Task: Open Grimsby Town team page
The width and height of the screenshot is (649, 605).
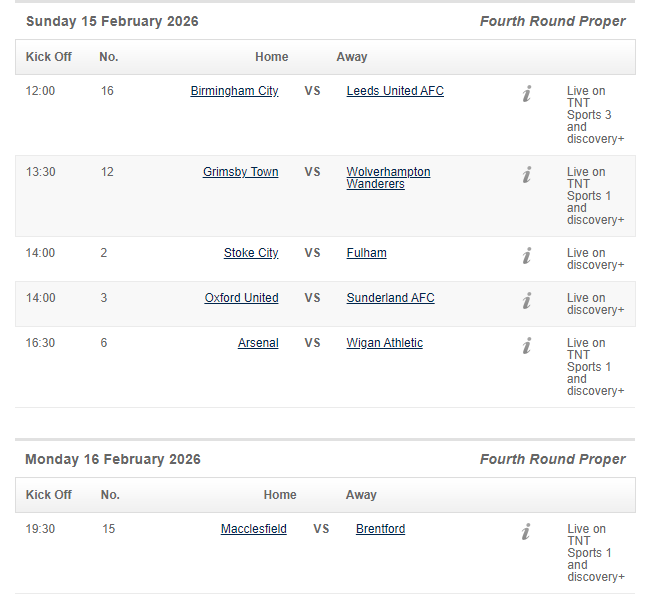Action: 240,172
